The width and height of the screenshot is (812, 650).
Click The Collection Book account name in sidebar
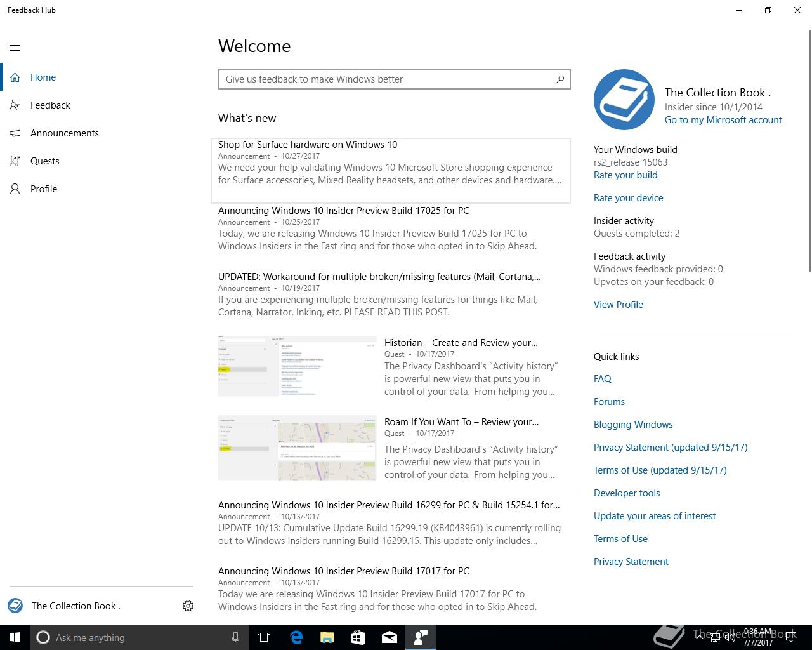click(x=76, y=606)
